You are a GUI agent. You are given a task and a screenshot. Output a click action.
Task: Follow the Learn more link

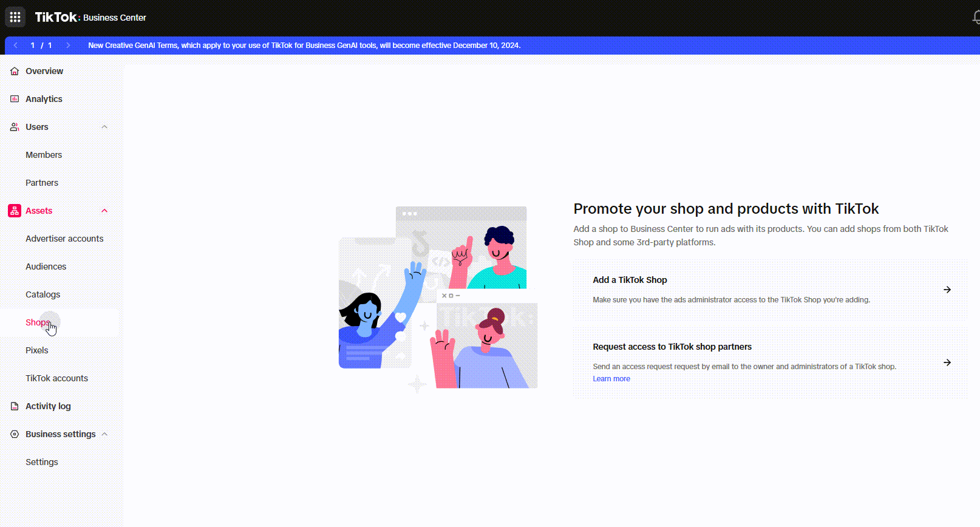pyautogui.click(x=611, y=379)
